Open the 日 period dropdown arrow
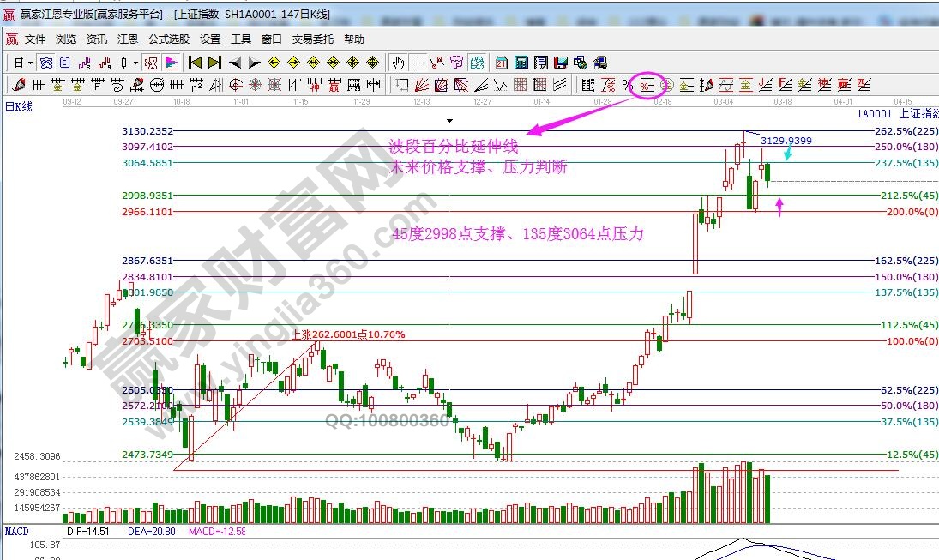The image size is (939, 560). pos(31,63)
